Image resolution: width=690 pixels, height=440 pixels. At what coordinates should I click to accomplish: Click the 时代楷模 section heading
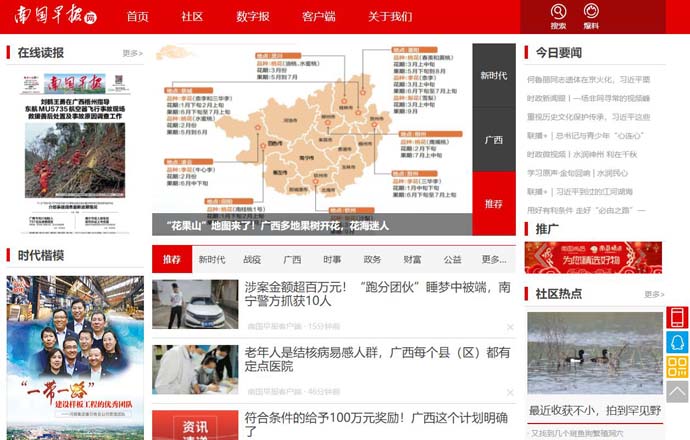[40, 255]
